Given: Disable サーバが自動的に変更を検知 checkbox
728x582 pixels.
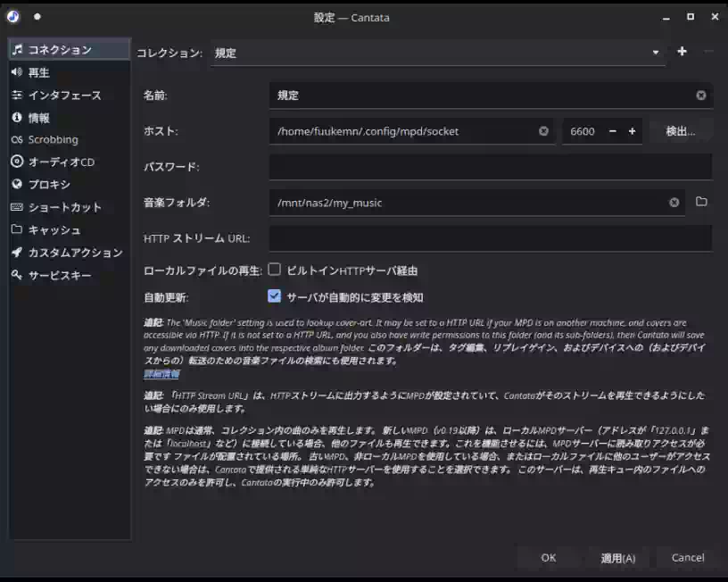Looking at the screenshot, I should pyautogui.click(x=275, y=296).
